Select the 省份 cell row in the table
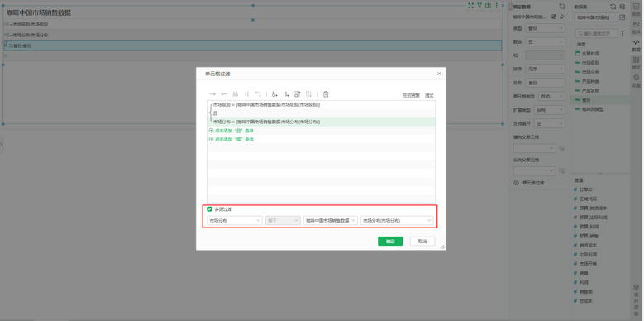The image size is (644, 321). [x=253, y=46]
